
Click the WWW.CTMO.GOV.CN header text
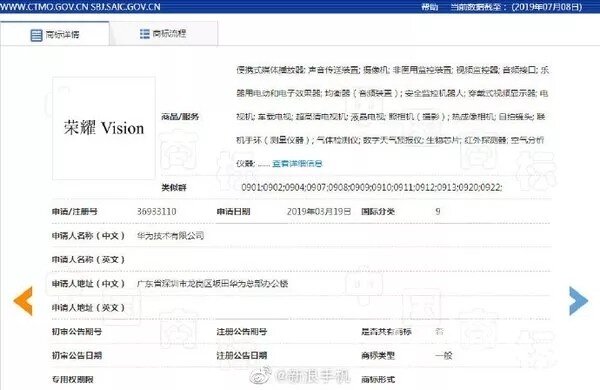pyautogui.click(x=44, y=7)
